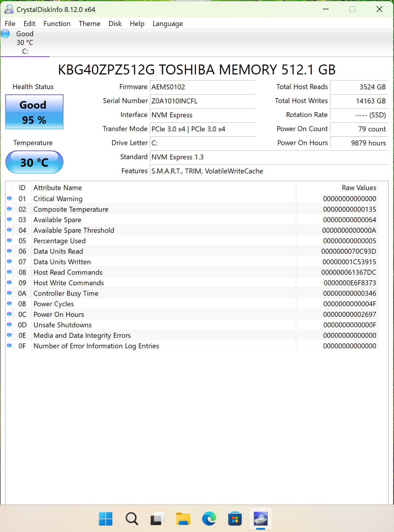The width and height of the screenshot is (394, 532).
Task: Select the Controller Busy Time attribute row
Action: click(192, 293)
